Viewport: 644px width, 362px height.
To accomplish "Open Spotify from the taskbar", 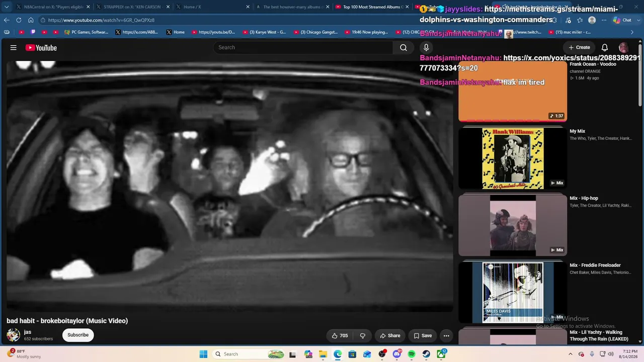I will tap(412, 354).
